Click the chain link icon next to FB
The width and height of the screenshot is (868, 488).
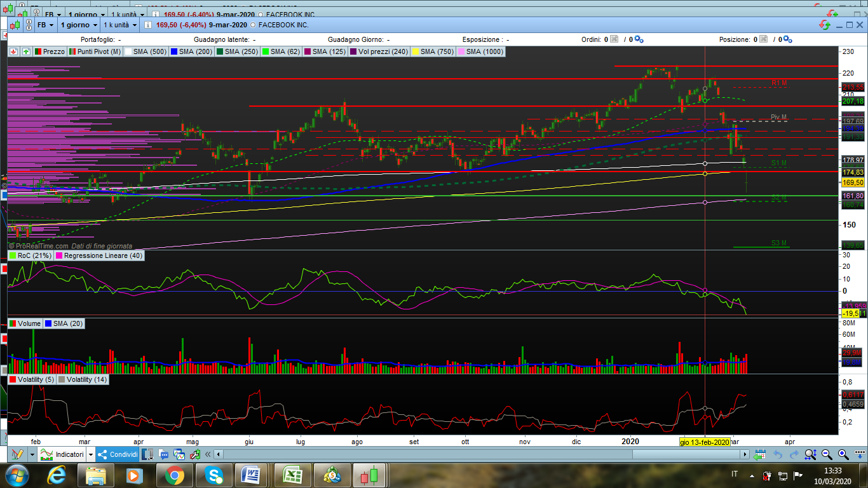click(30, 25)
